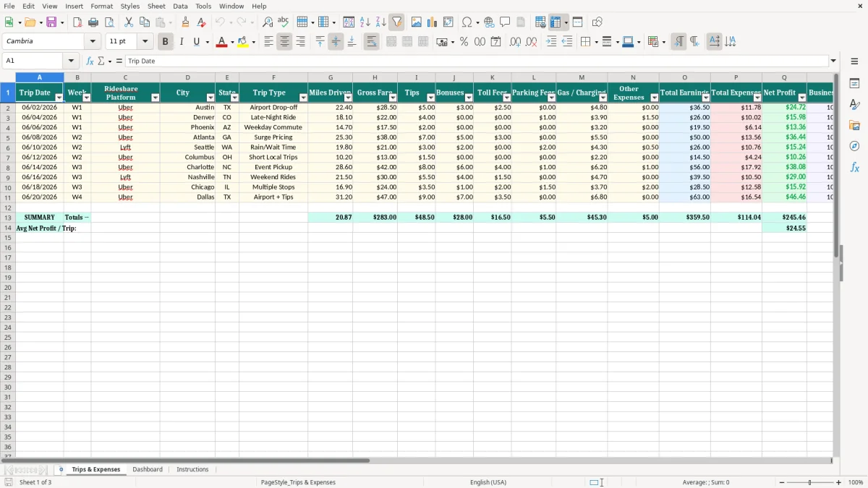This screenshot has height=488, width=868.
Task: Click the Name Box showing A1
Action: pyautogui.click(x=33, y=61)
